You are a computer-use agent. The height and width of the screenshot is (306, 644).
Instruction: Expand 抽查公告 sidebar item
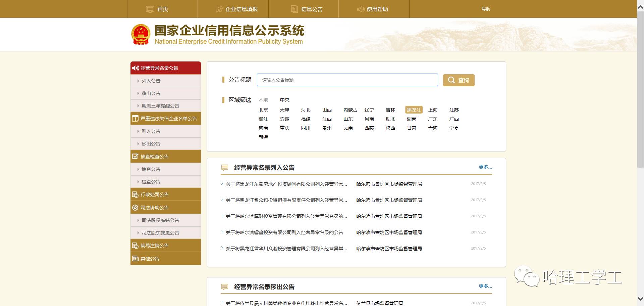(166, 169)
